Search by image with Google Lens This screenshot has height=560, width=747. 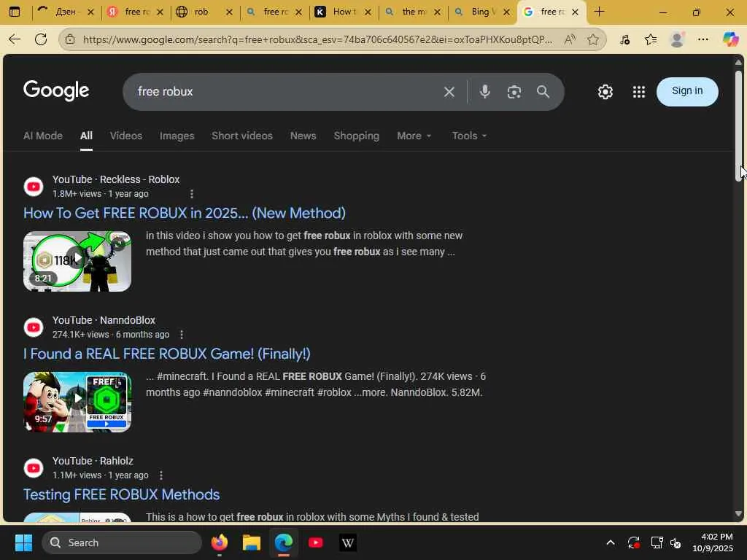[x=514, y=92]
